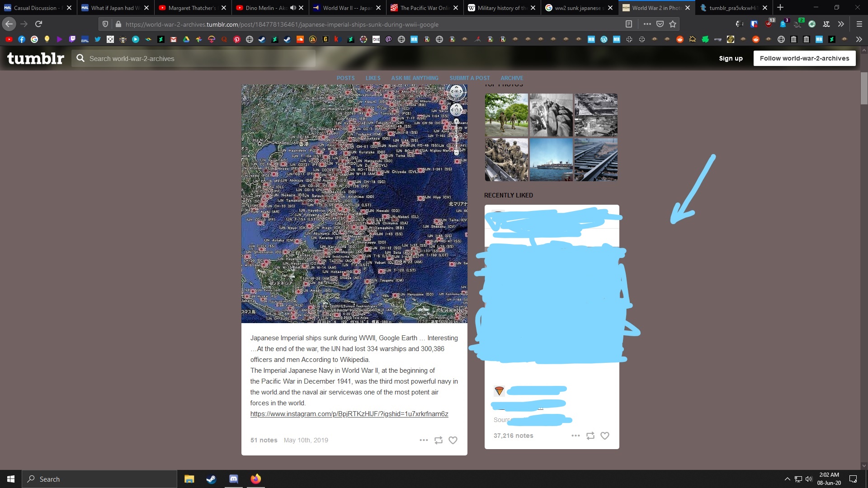
Task: Open Steam from the Windows taskbar
Action: click(211, 479)
